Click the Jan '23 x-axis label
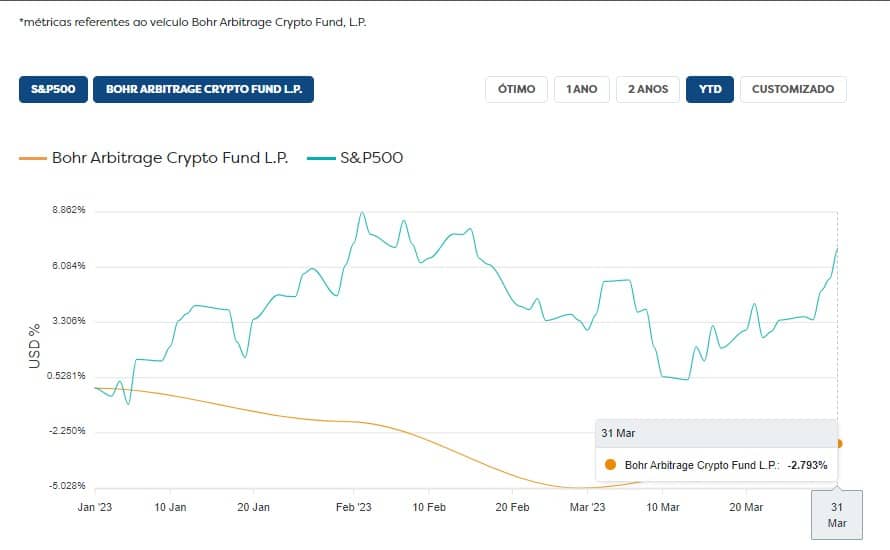The image size is (890, 550). coord(95,507)
